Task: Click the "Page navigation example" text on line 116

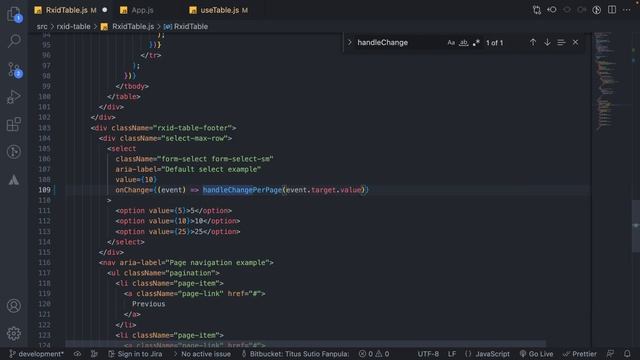Action: [x=217, y=262]
